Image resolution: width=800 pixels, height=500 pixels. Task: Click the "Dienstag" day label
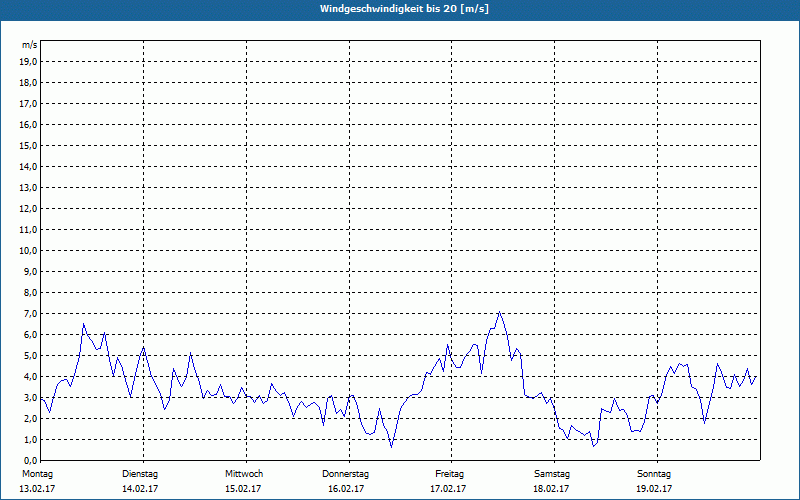click(x=140, y=474)
